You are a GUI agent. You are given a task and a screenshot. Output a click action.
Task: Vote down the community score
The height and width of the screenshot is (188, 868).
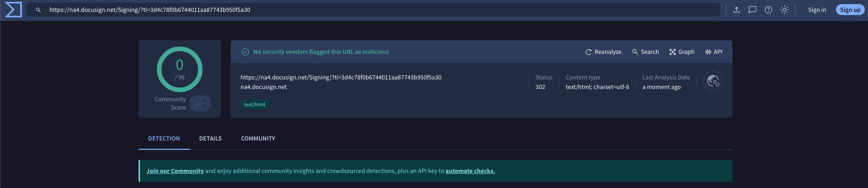(205, 107)
